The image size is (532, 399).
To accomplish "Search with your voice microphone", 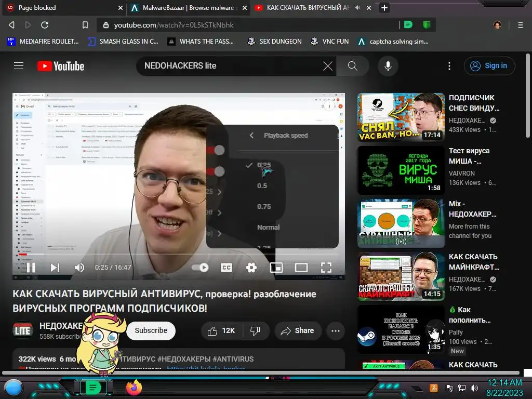I will [x=388, y=66].
